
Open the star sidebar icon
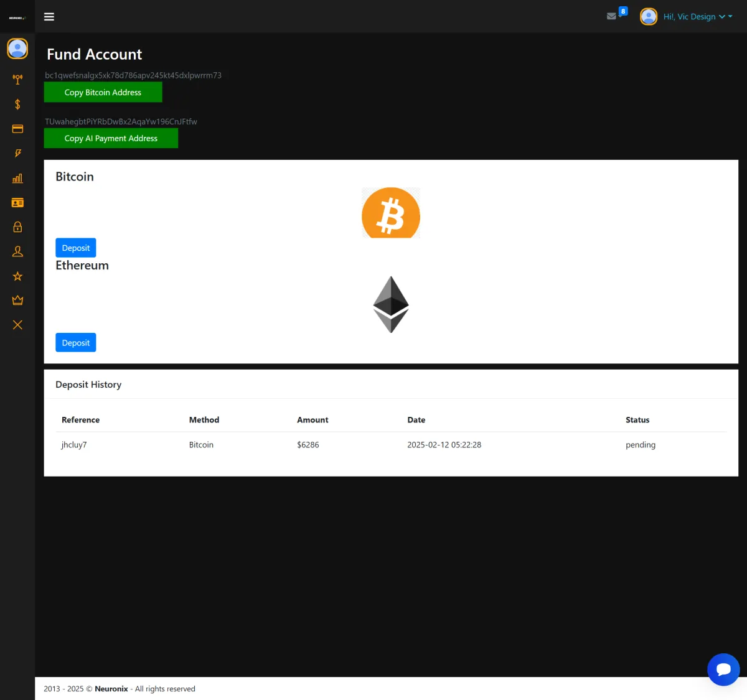tap(17, 276)
